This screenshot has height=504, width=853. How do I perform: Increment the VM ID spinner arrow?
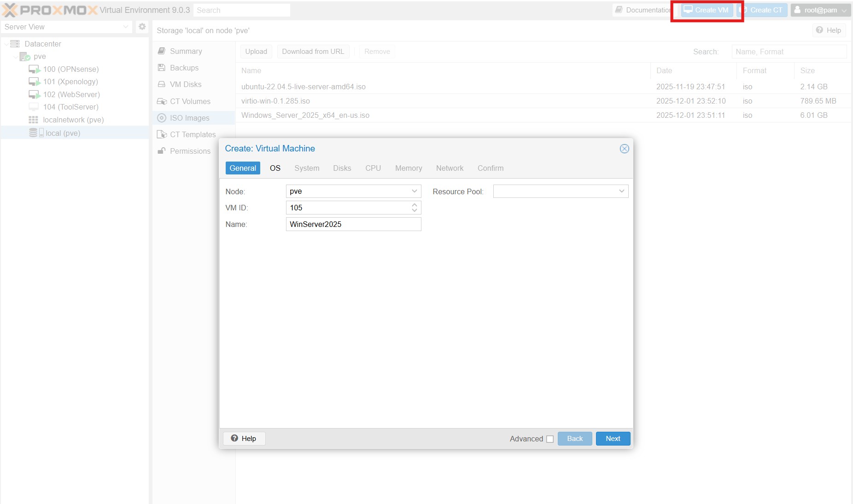[x=415, y=205]
